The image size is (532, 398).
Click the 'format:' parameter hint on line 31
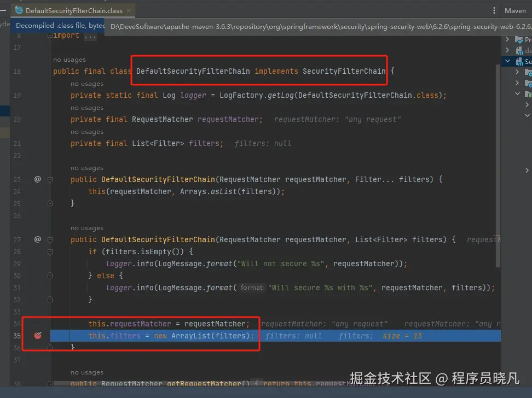(252, 288)
